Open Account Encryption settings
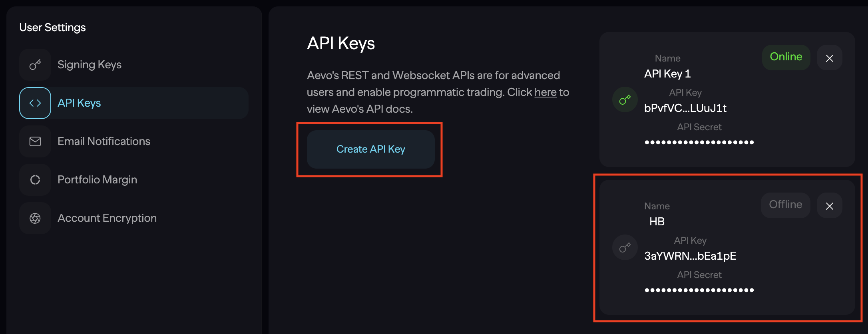The height and width of the screenshot is (334, 868). point(107,218)
